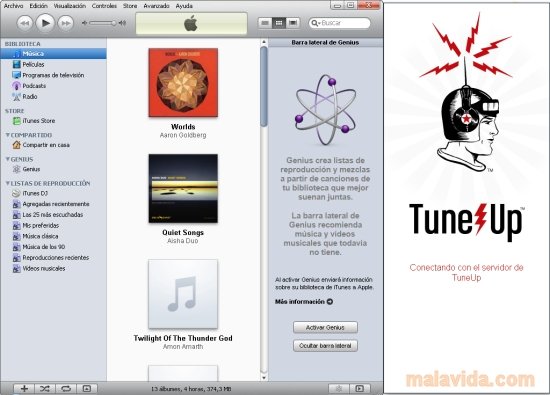The height and width of the screenshot is (395, 550).
Task: Open the Archivo menu
Action: 13,6
